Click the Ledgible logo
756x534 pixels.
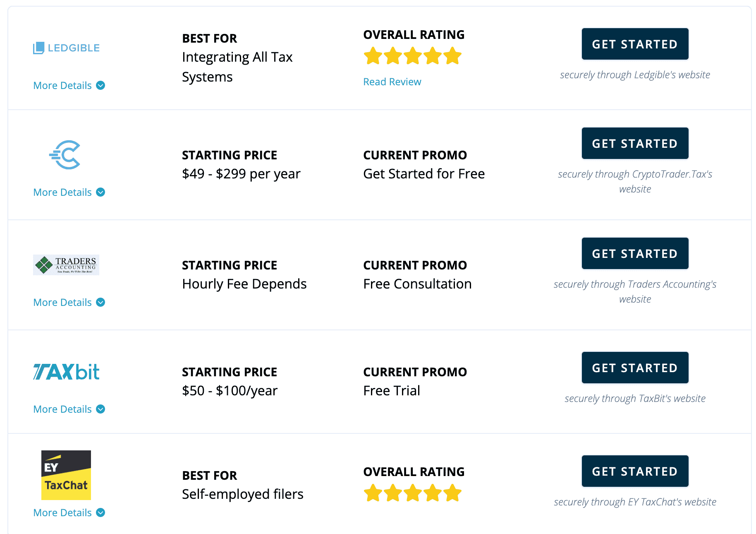[x=66, y=48]
